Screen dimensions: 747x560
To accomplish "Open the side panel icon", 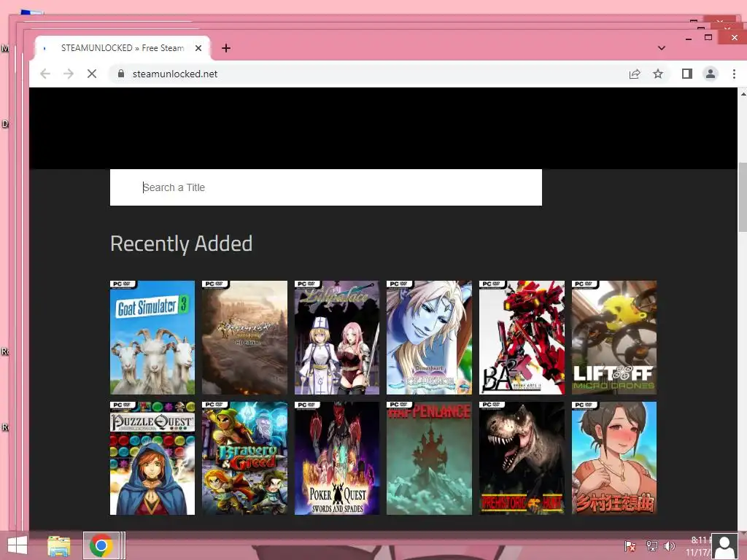I will coord(687,74).
